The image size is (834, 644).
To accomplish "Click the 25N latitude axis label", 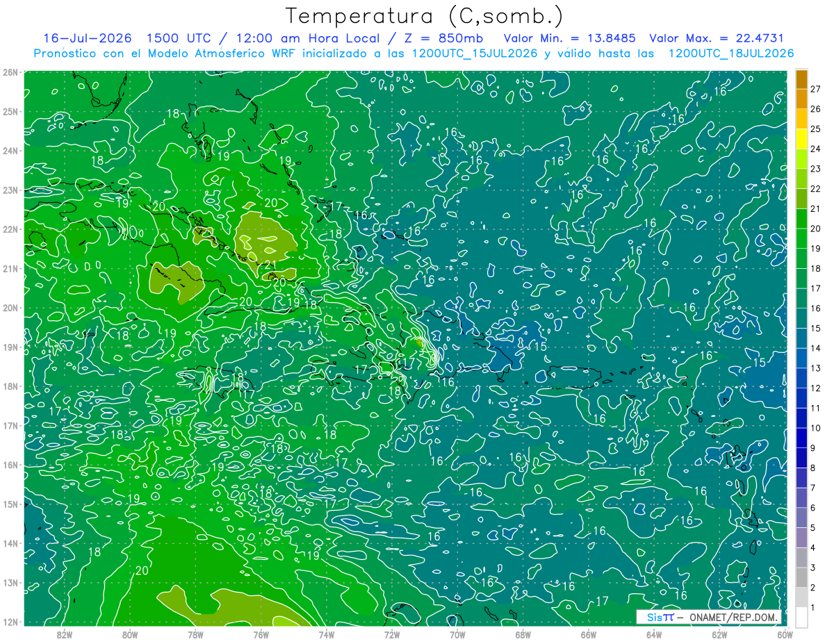I will 10,111.
